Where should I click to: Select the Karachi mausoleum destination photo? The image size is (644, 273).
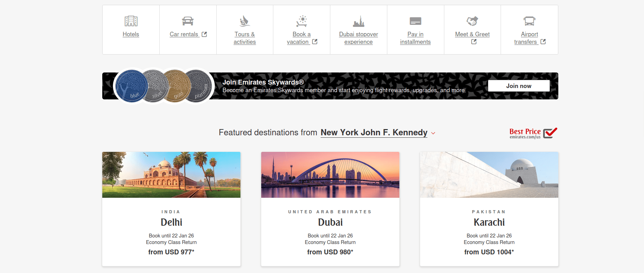(489, 175)
